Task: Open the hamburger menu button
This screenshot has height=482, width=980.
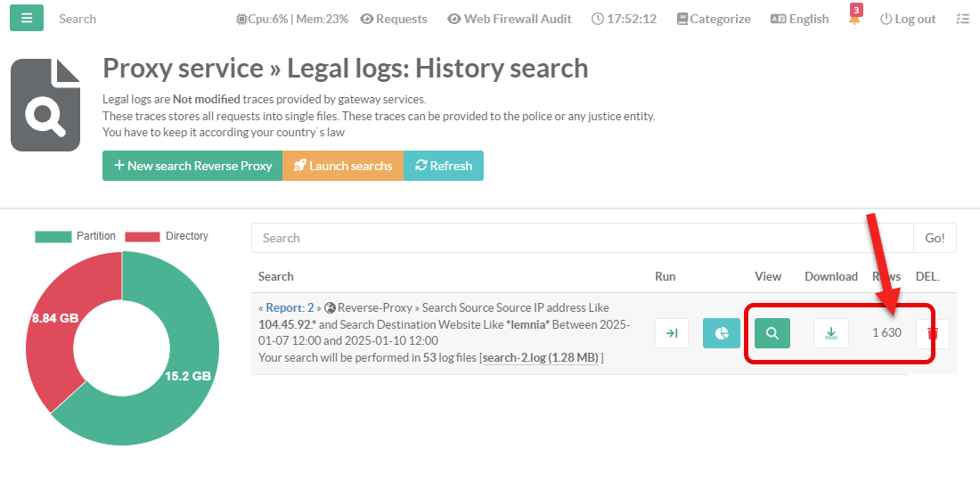Action: tap(27, 19)
